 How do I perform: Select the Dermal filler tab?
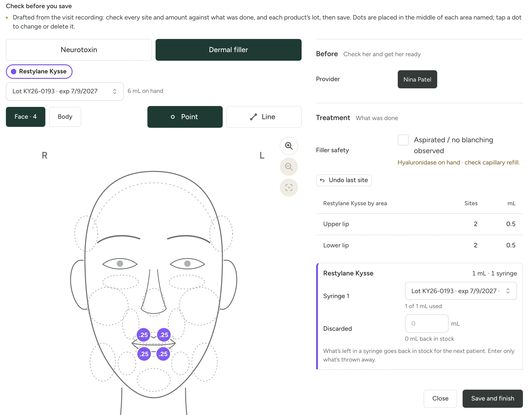pyautogui.click(x=229, y=50)
